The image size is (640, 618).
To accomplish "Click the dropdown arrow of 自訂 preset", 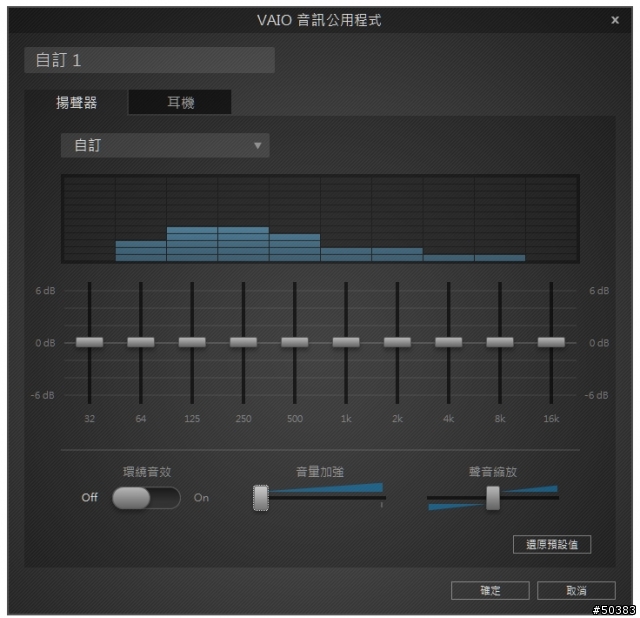I will [258, 145].
